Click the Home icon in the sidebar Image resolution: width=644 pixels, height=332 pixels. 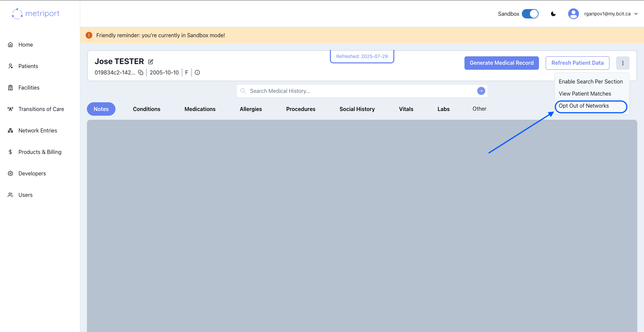pyautogui.click(x=10, y=44)
